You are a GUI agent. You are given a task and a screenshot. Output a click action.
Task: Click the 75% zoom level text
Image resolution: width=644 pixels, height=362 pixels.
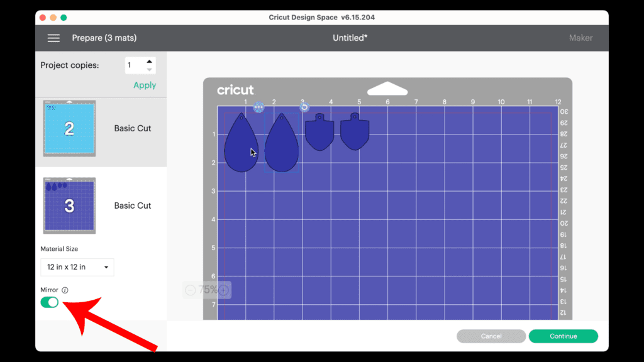(x=208, y=290)
